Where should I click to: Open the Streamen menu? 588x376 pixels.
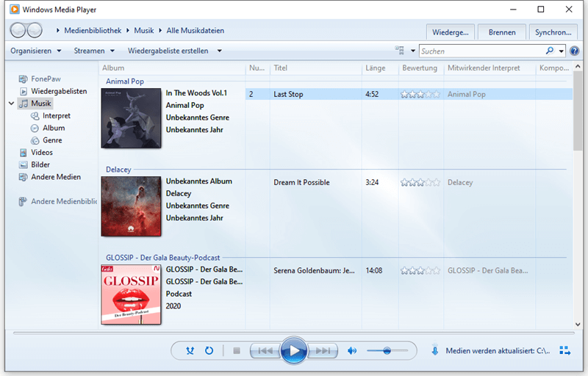pyautogui.click(x=94, y=51)
